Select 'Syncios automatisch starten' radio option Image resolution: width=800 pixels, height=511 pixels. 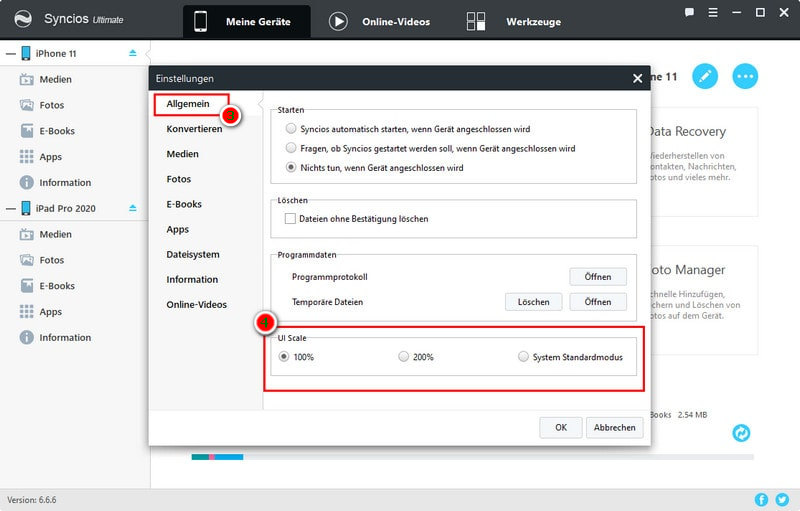pyautogui.click(x=291, y=129)
